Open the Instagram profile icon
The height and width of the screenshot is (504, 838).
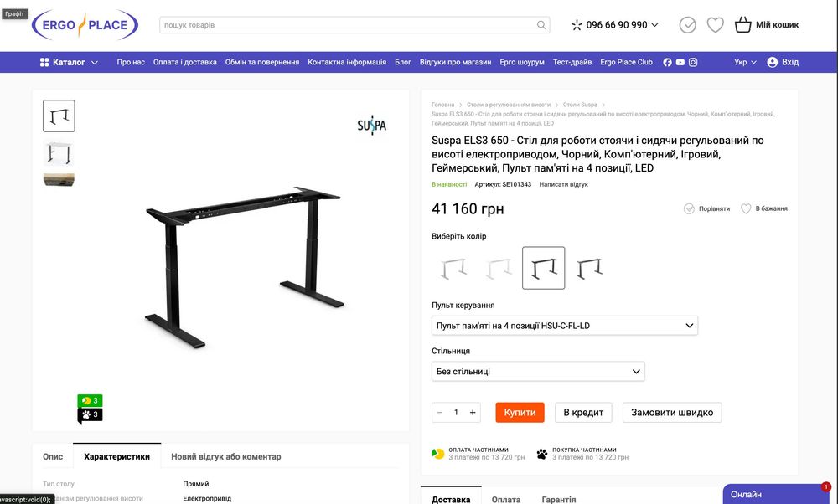tap(693, 62)
